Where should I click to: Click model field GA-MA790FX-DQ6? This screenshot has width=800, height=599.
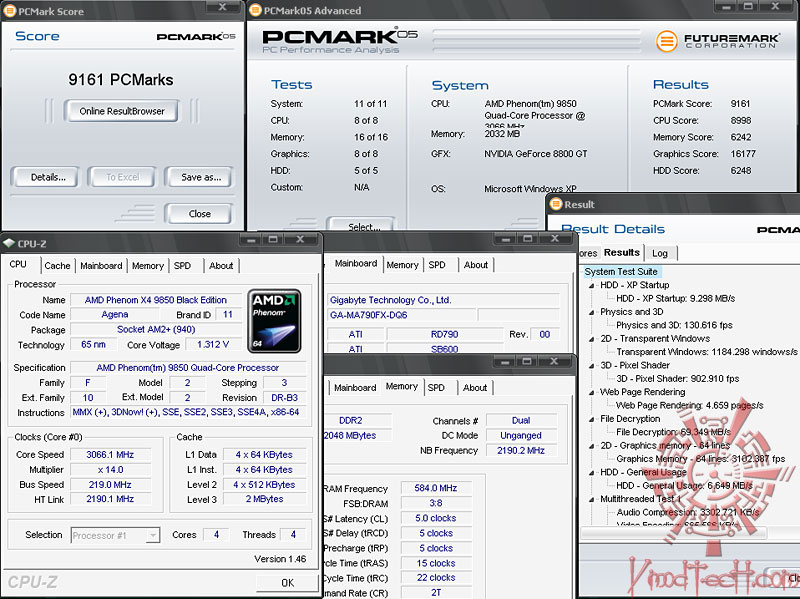(x=401, y=315)
